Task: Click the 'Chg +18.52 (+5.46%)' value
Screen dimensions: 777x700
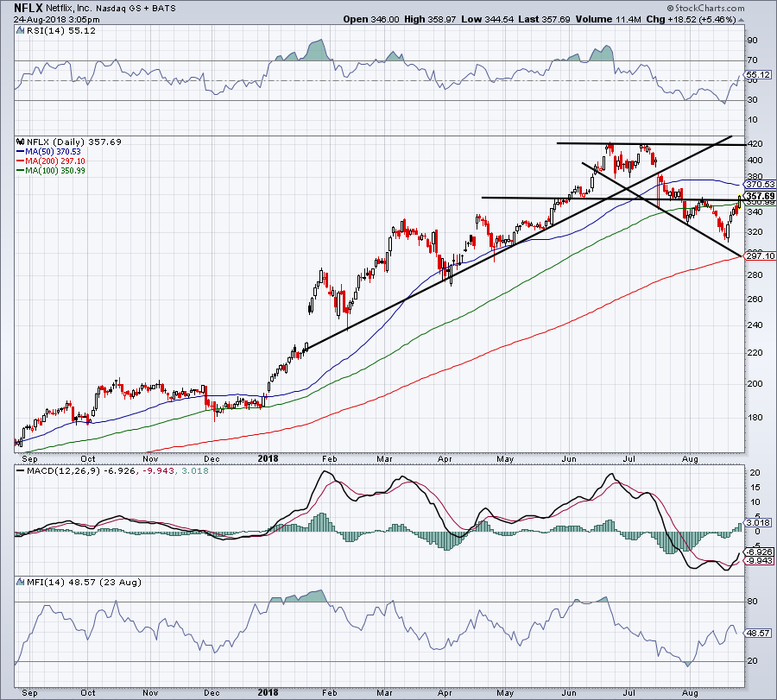Action: (692, 19)
